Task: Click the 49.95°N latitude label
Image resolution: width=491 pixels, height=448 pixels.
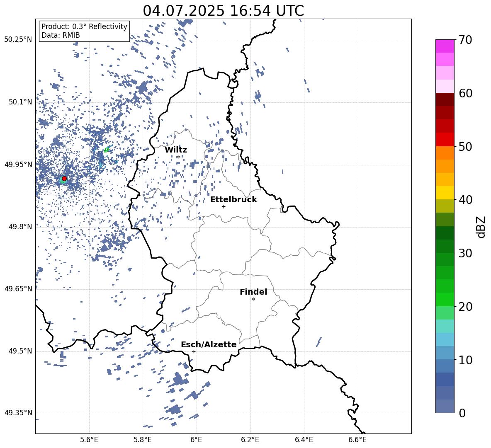Action: pos(18,164)
